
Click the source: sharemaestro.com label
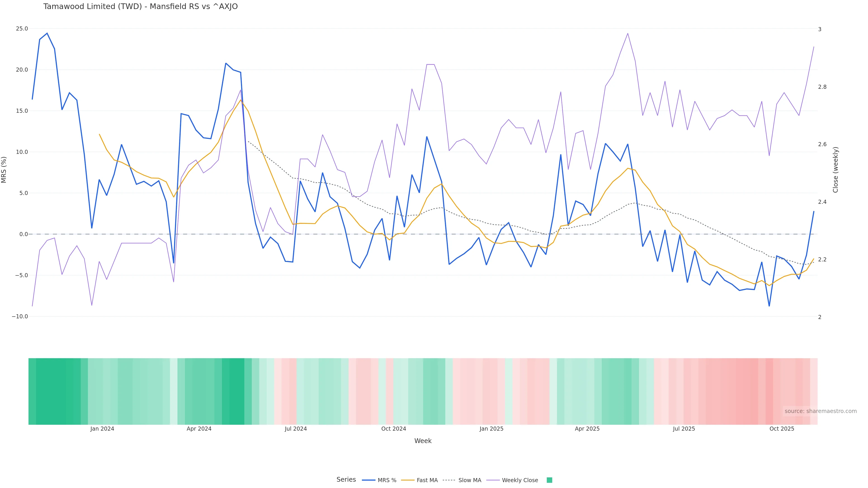point(821,411)
